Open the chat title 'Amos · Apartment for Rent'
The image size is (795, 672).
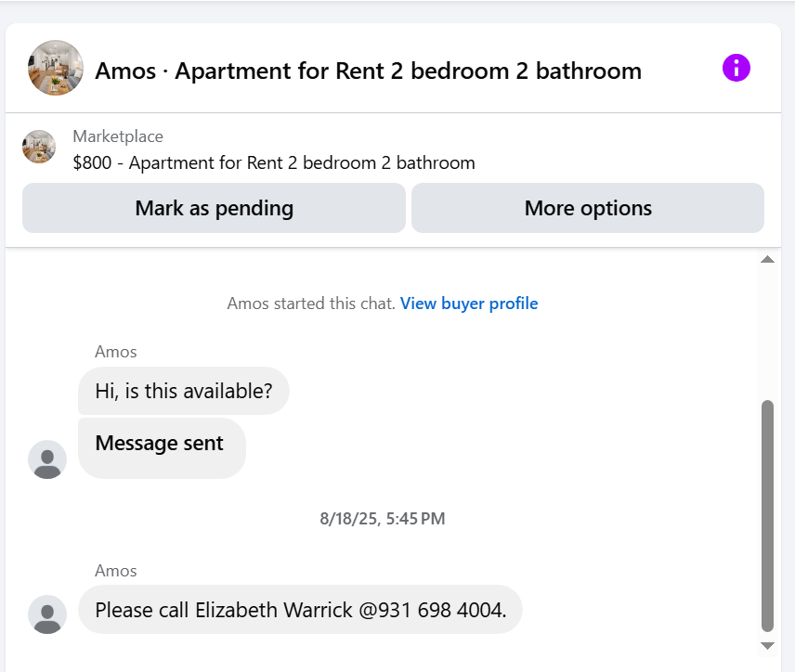click(x=369, y=71)
